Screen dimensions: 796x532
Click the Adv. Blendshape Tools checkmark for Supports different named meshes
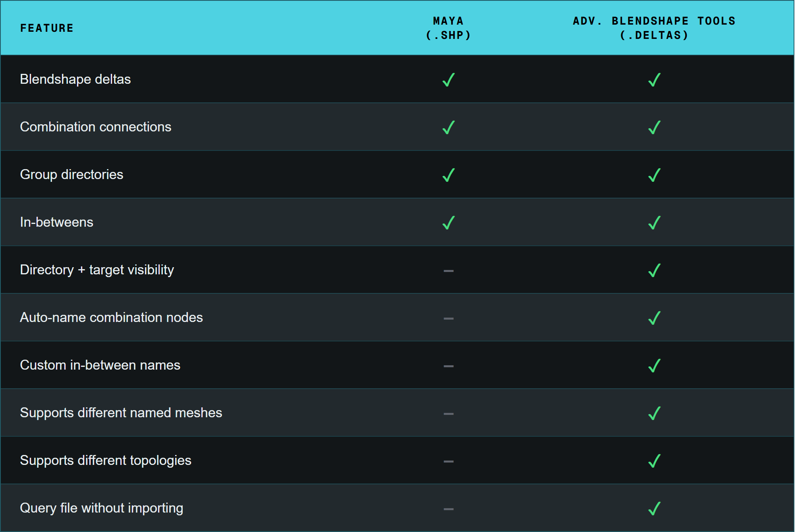[654, 413]
